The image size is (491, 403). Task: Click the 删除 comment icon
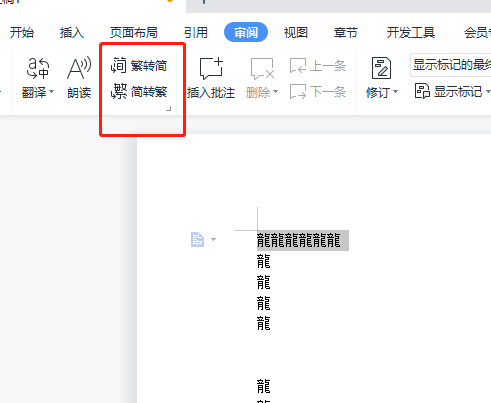262,69
